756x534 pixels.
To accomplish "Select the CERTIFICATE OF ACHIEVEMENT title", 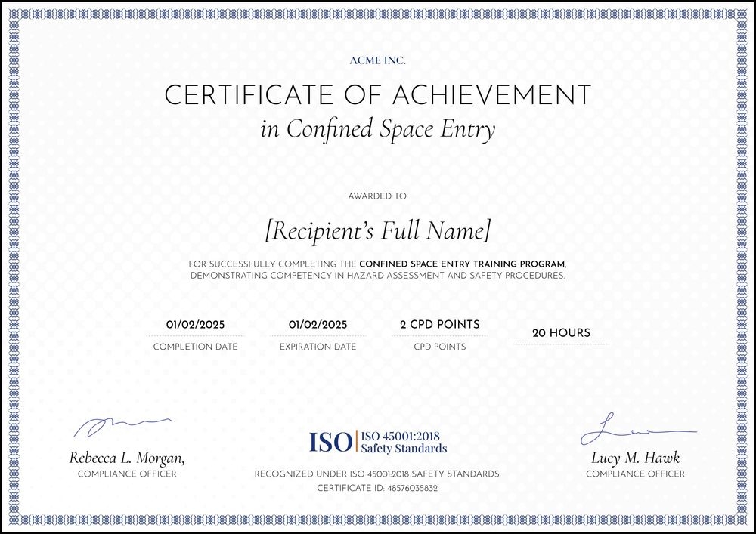I will tap(378, 94).
